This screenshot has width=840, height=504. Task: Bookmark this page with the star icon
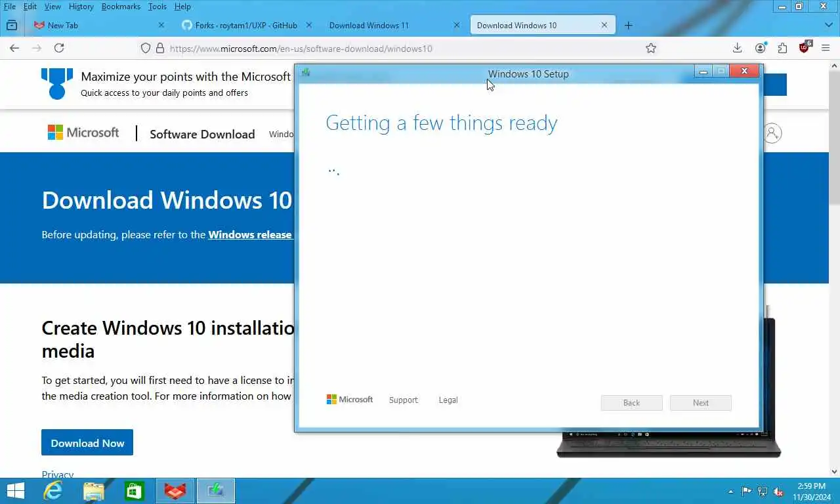click(x=651, y=48)
